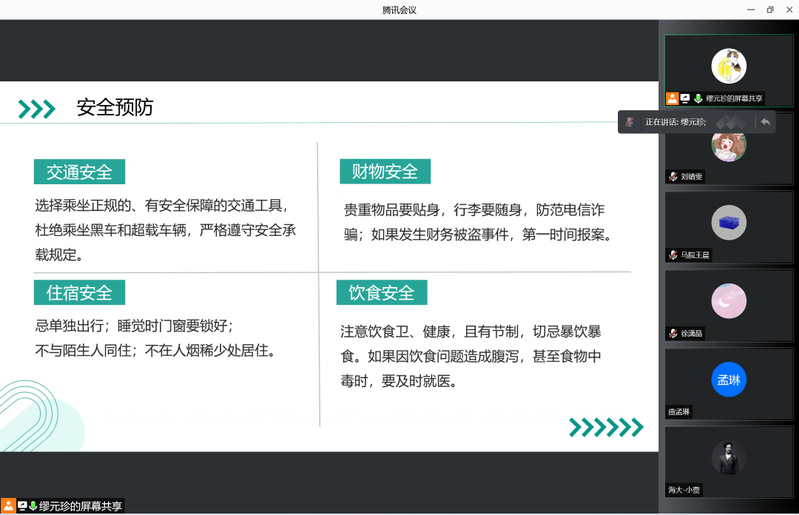Select 缪元珍's video thumbnail

(728, 66)
